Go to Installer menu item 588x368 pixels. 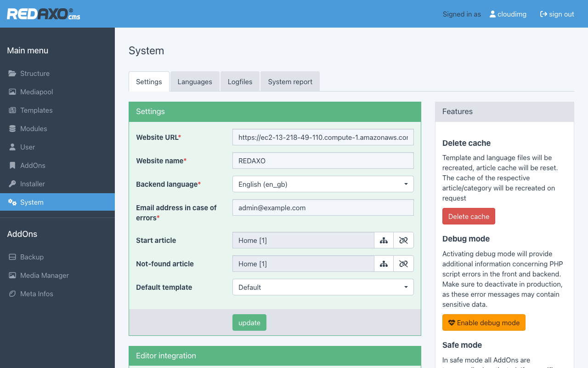(x=57, y=184)
